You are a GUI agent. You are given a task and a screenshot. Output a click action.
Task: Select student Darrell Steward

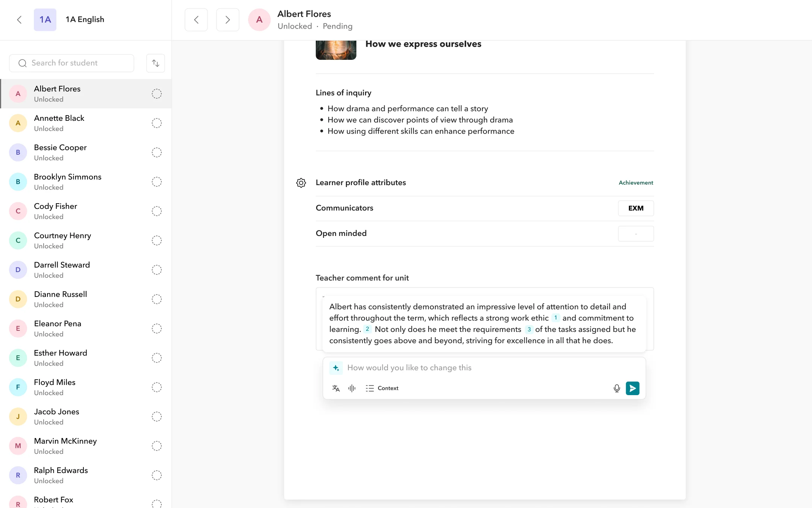86,270
